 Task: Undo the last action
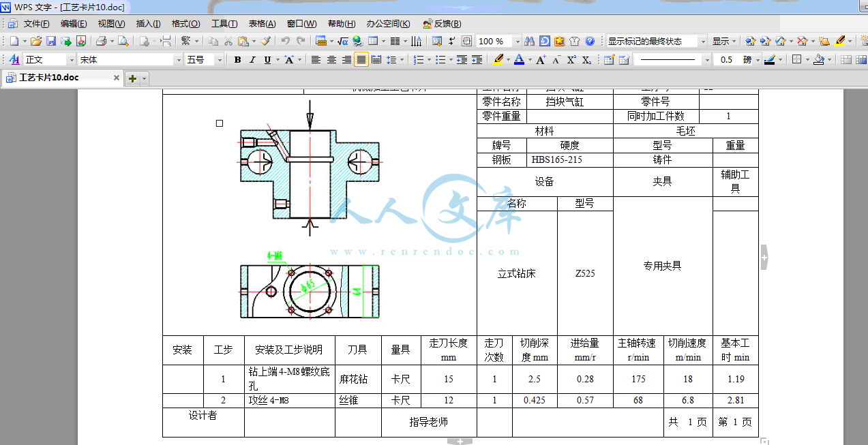point(285,41)
